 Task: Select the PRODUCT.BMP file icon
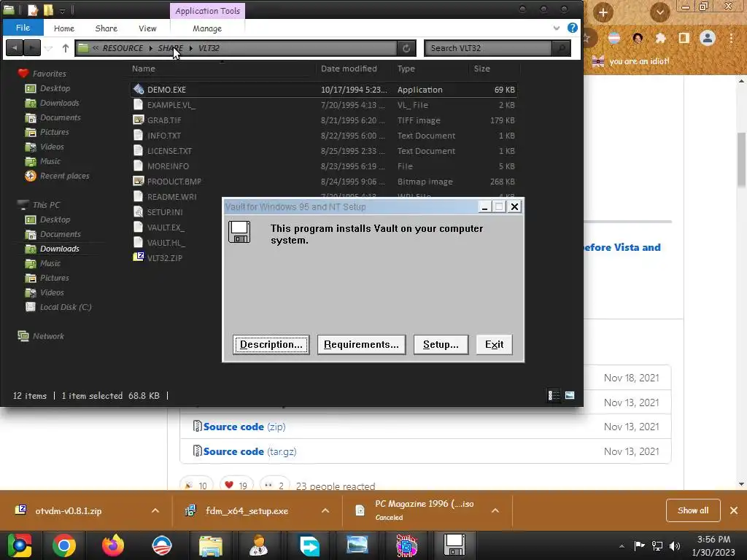click(x=138, y=181)
